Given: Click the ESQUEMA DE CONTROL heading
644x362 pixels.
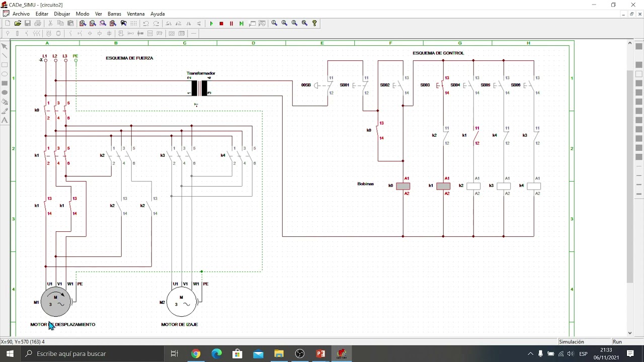Looking at the screenshot, I should [x=438, y=53].
